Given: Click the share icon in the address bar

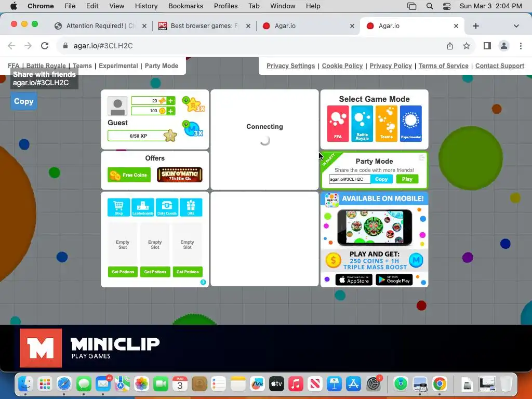Looking at the screenshot, I should pos(450,46).
